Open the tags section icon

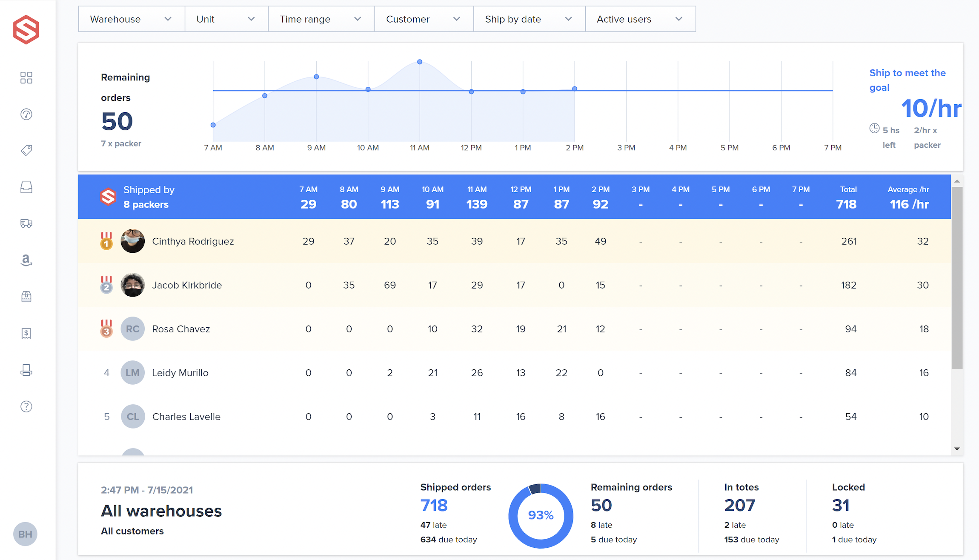pos(26,150)
